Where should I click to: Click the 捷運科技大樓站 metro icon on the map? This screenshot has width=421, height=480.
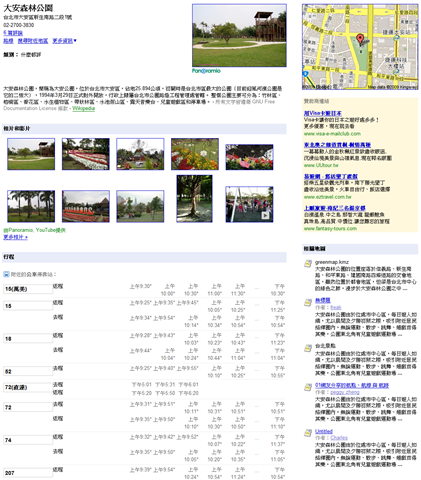click(x=396, y=72)
